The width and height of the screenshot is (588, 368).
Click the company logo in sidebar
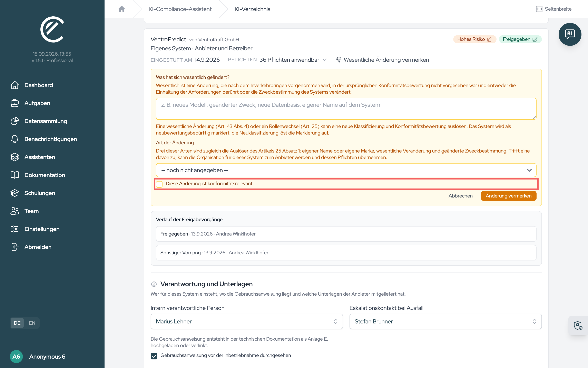point(52,29)
